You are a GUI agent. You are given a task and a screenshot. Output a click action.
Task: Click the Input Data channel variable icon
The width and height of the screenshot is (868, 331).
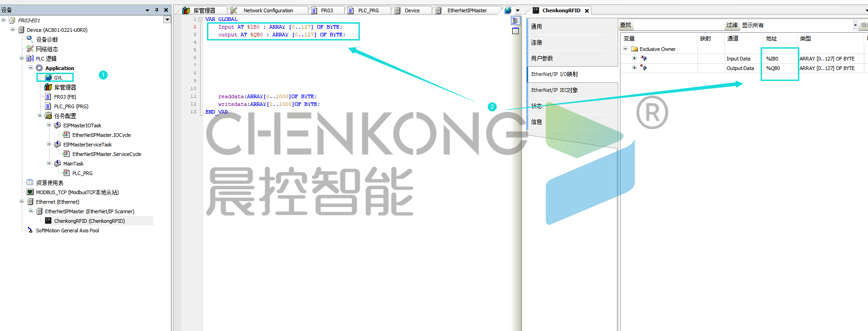(643, 58)
